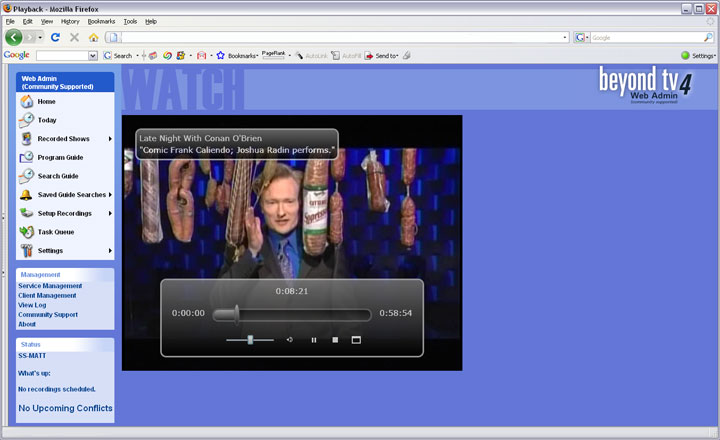Open the Client Management link
This screenshot has width=720, height=440.
pyautogui.click(x=47, y=295)
